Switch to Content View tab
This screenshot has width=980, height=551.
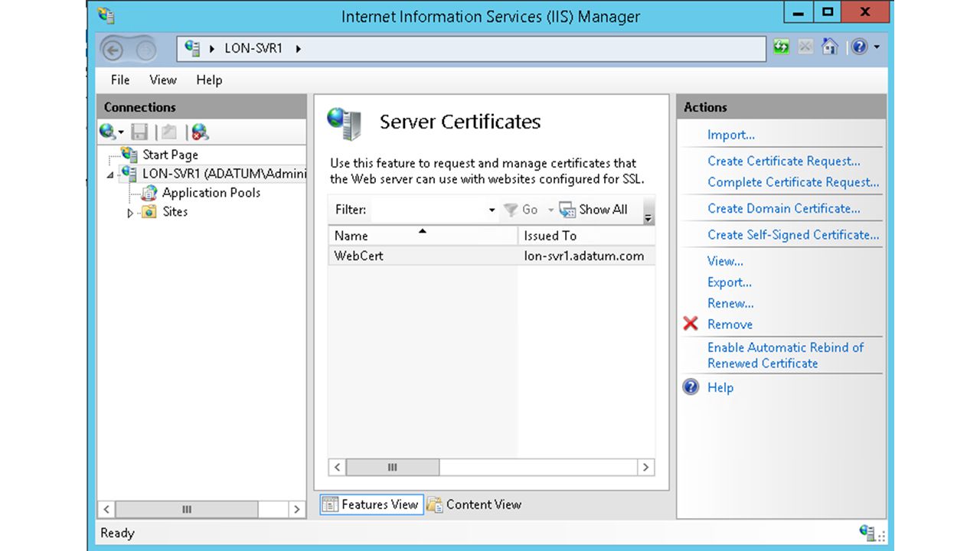(475, 504)
